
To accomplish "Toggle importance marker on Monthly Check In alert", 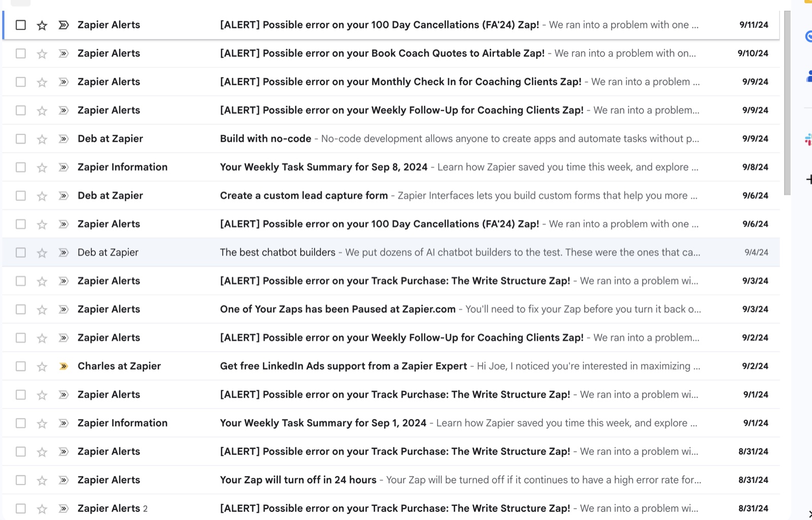I will pyautogui.click(x=63, y=82).
